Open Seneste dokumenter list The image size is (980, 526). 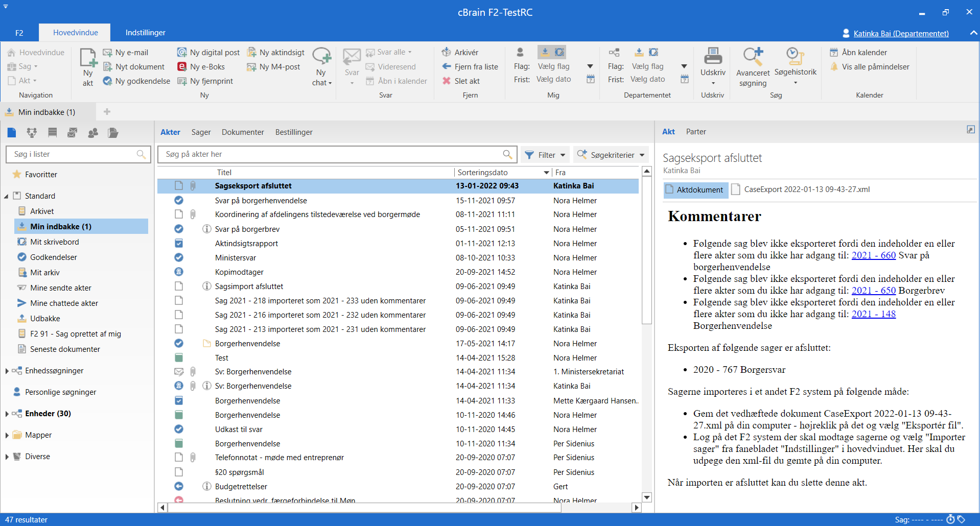point(65,349)
